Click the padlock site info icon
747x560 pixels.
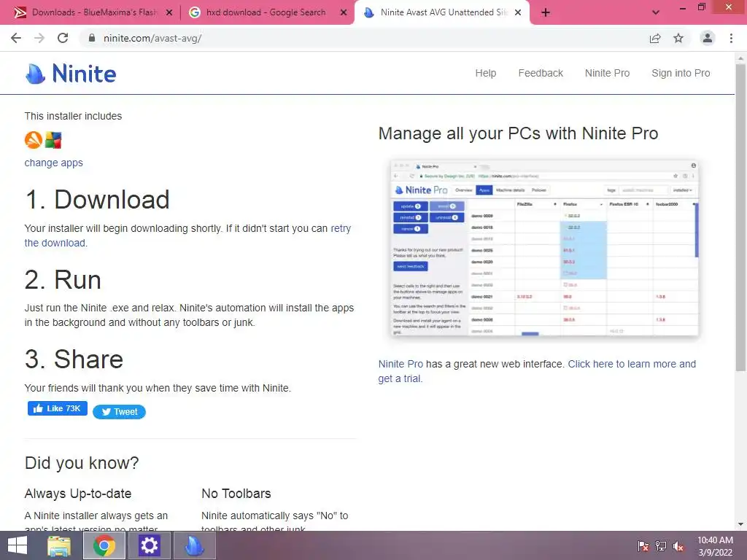coord(92,38)
